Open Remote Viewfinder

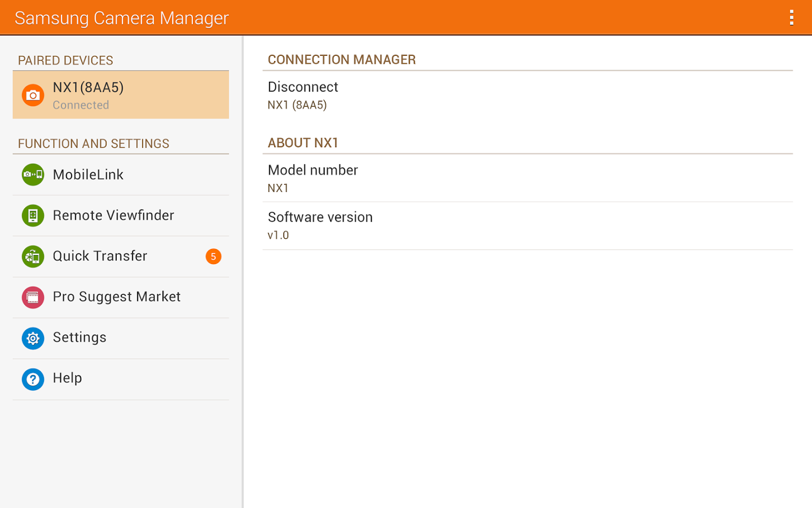121,216
